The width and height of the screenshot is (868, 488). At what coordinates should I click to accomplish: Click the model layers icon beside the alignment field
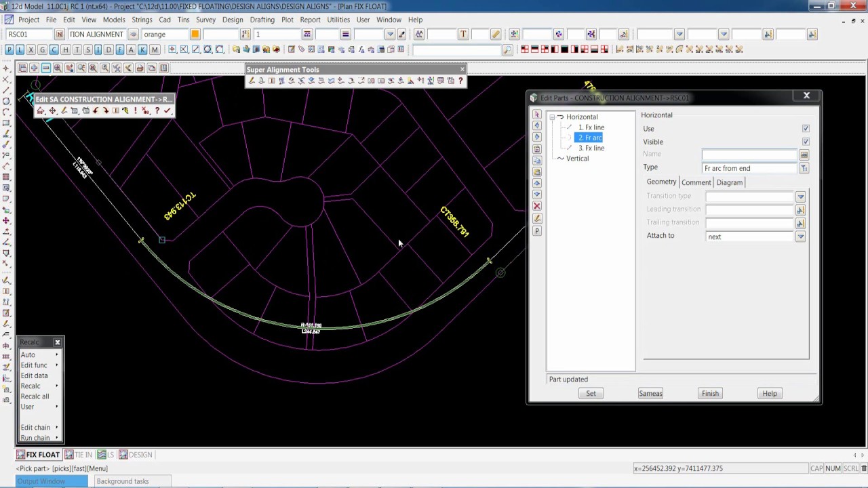(x=134, y=34)
